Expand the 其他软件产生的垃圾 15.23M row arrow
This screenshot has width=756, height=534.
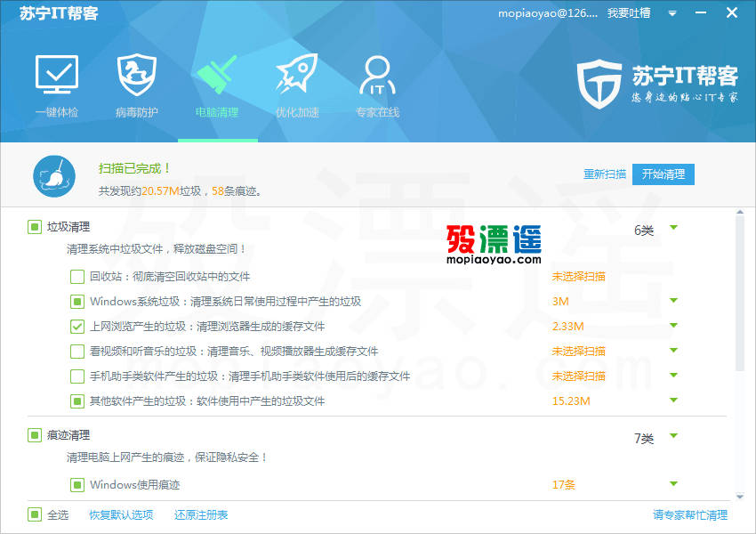click(x=674, y=400)
